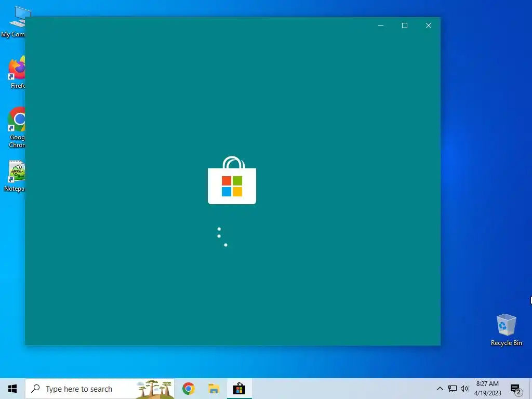Screen dimensions: 532x399
Task: Click the taskbar search box
Action: point(100,389)
